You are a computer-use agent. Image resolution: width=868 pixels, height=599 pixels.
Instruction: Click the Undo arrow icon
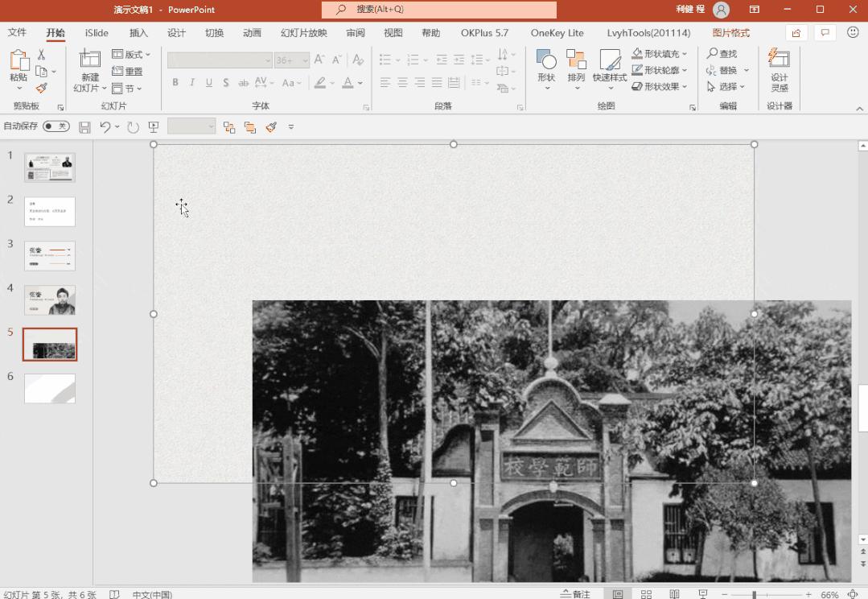pyautogui.click(x=105, y=127)
